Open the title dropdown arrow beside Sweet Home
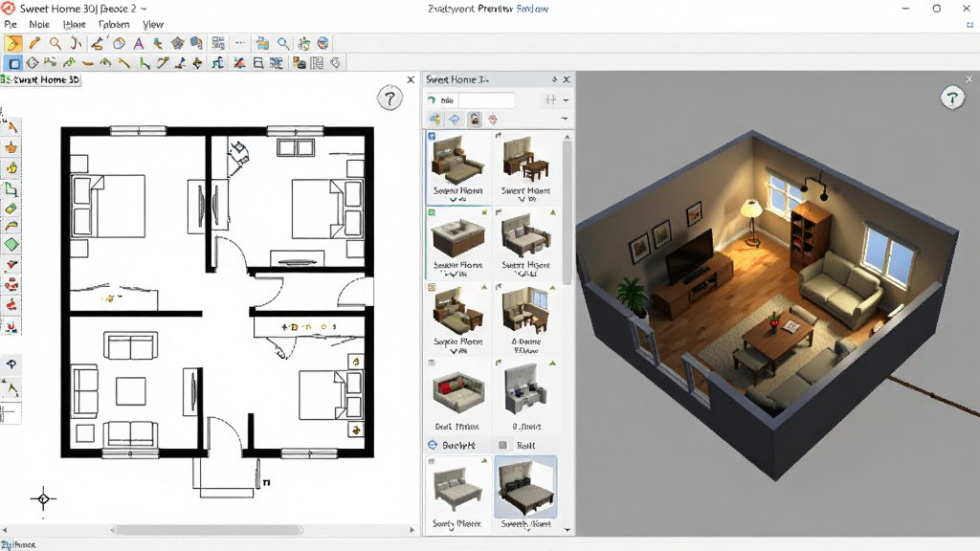This screenshot has height=551, width=980. [144, 9]
